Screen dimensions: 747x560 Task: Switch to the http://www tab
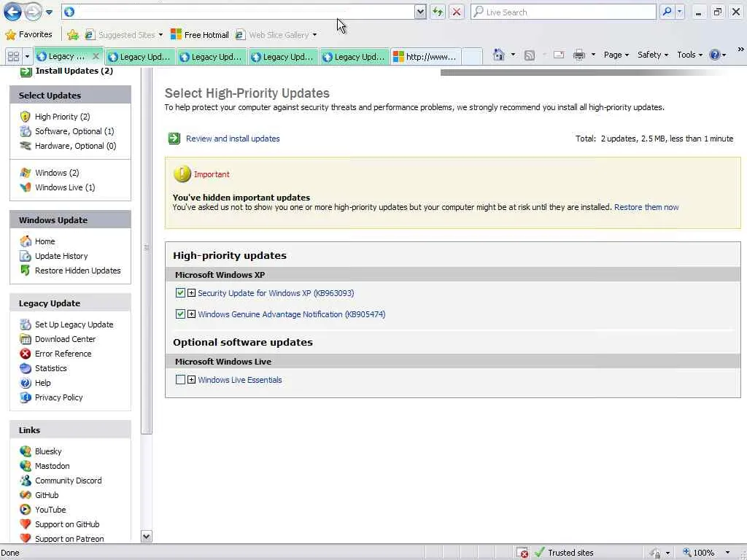coord(426,57)
